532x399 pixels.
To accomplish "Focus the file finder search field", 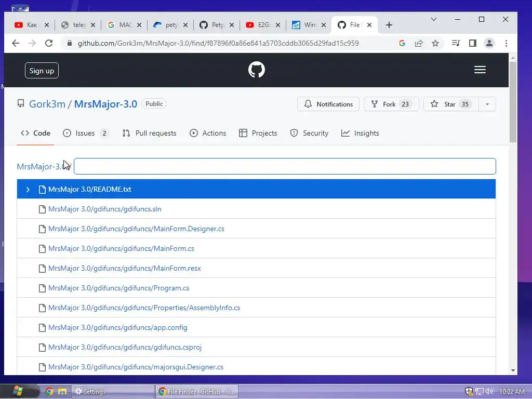I will click(285, 166).
